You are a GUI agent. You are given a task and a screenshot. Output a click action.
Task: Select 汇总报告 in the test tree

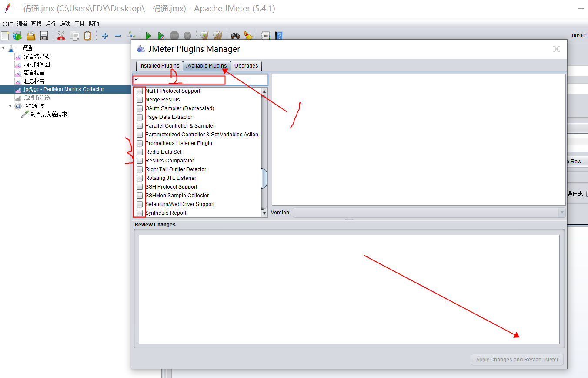click(x=34, y=81)
